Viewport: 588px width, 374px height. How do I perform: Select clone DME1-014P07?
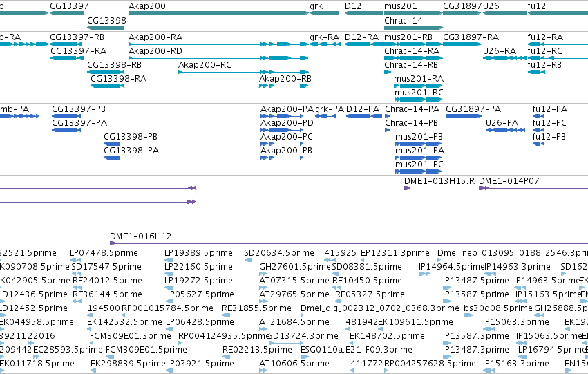click(533, 188)
